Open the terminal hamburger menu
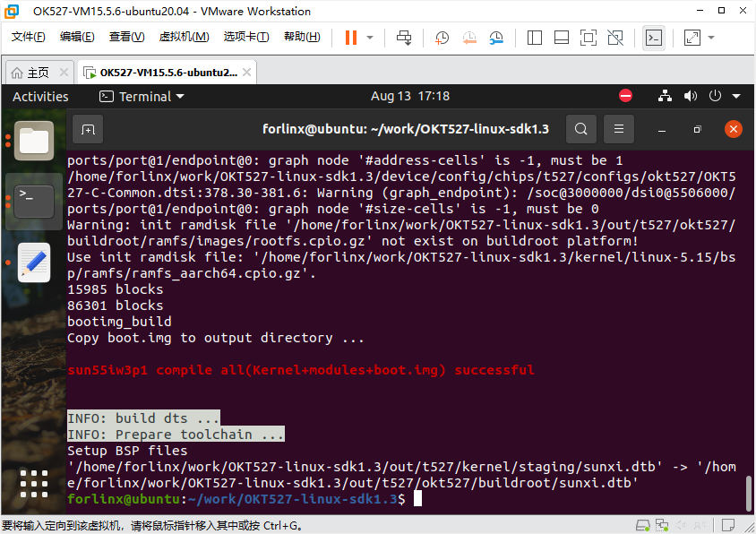The image size is (756, 534). coord(619,129)
